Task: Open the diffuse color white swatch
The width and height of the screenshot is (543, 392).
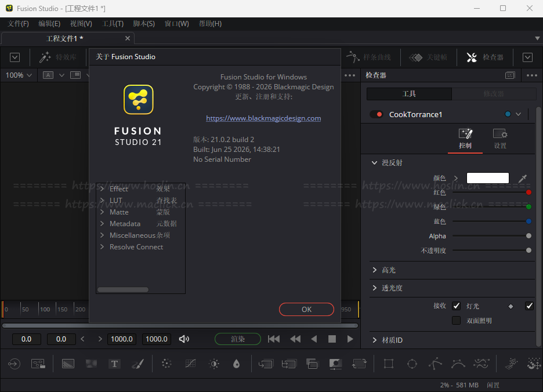Action: [x=487, y=178]
